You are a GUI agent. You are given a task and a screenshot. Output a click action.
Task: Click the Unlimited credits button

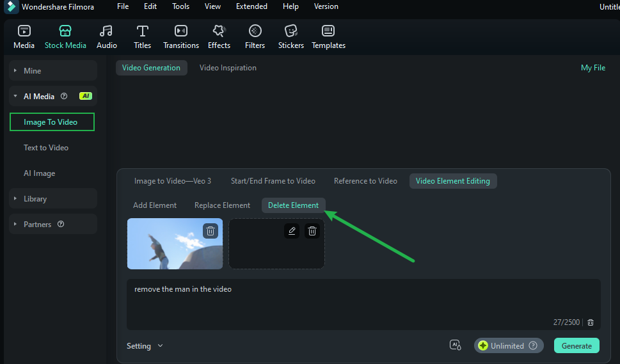coord(509,345)
